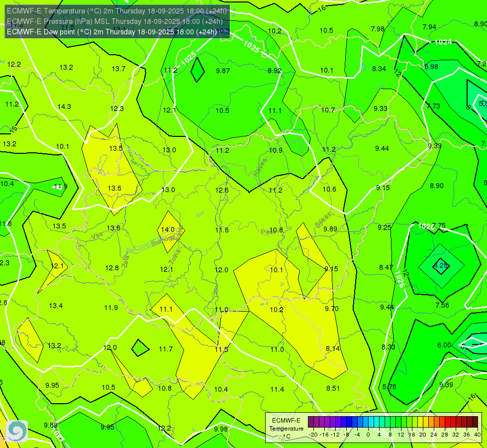Click the map value 9.33
This screenshot has width=487, height=448.
point(381,109)
